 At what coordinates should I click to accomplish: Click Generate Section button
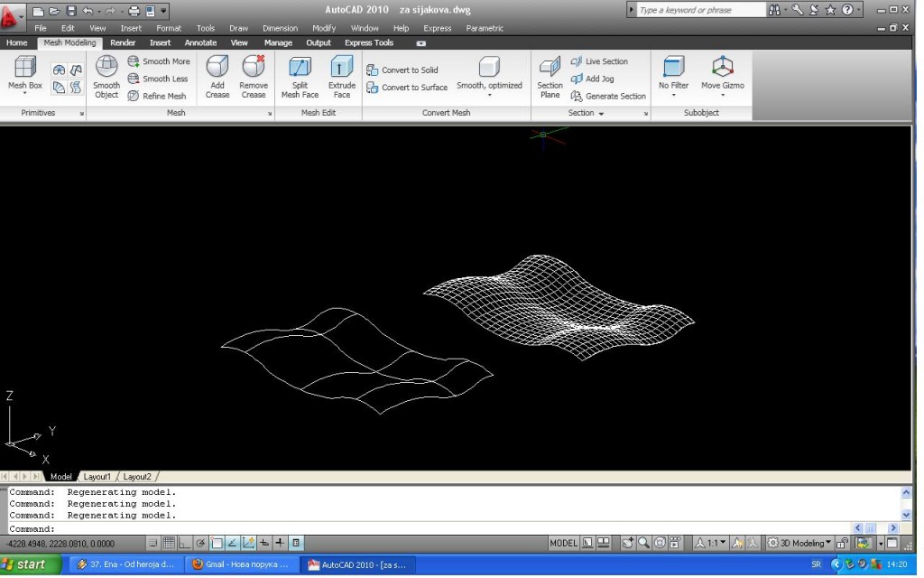tap(608, 96)
